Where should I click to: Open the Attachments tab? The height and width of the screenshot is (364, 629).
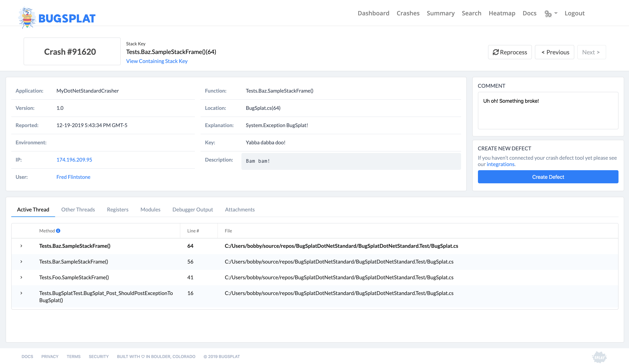point(240,210)
